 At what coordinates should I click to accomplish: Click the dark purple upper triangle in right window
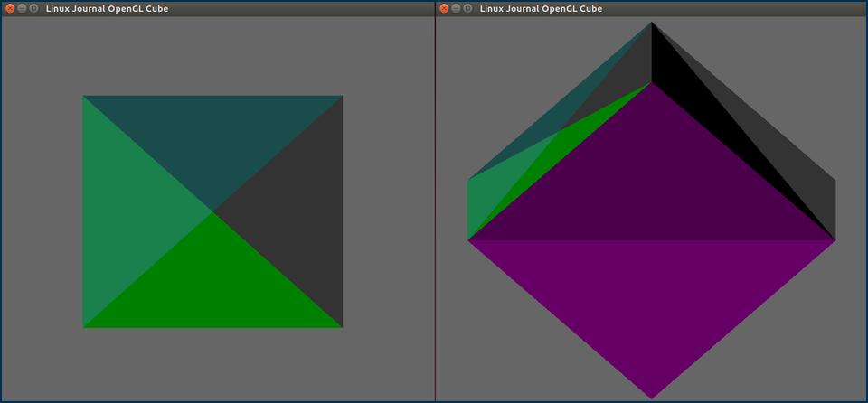click(651, 181)
